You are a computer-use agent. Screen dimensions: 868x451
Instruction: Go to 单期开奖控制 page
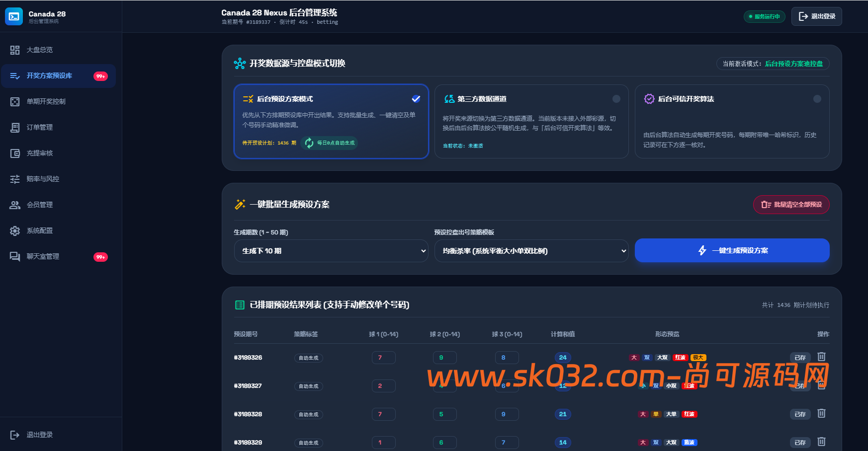click(58, 102)
